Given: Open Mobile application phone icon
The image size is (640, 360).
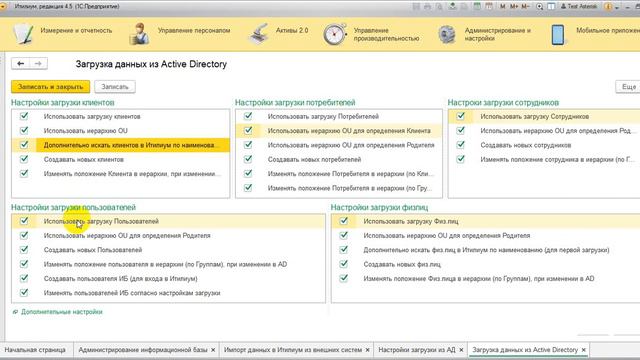Looking at the screenshot, I should [558, 35].
